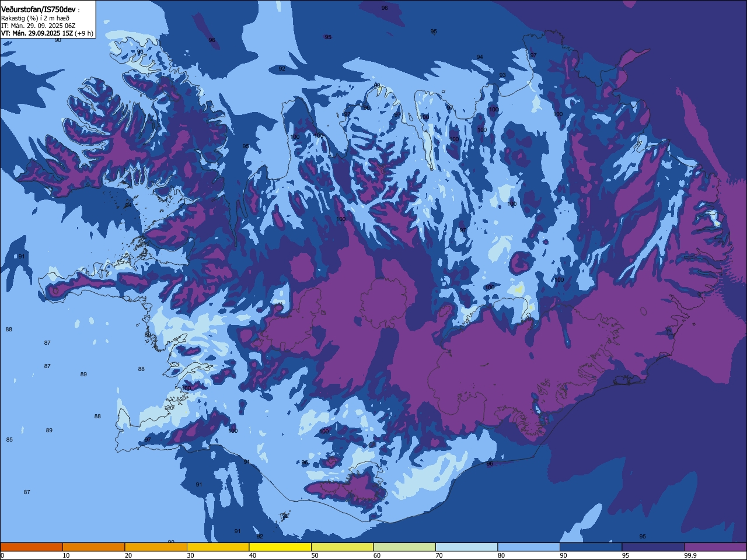The width and height of the screenshot is (747, 560).
Task: Pick the 95–99.9 dark indigo legend swatch
Action: [x=653, y=547]
